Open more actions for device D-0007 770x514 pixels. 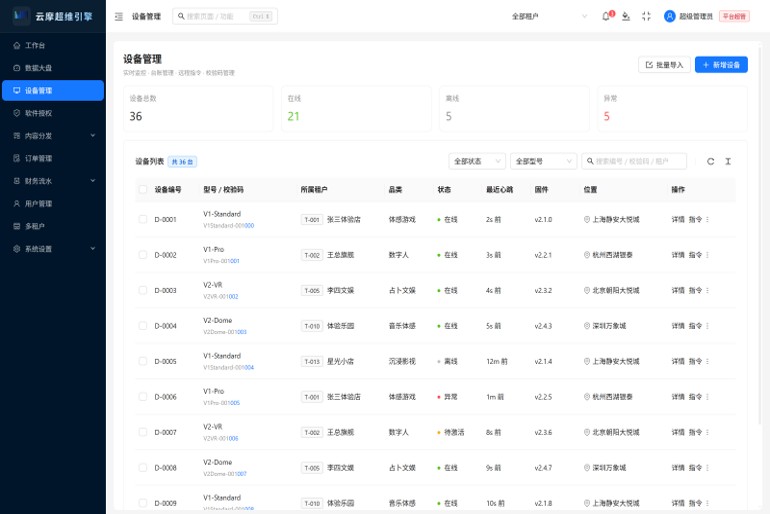point(707,433)
